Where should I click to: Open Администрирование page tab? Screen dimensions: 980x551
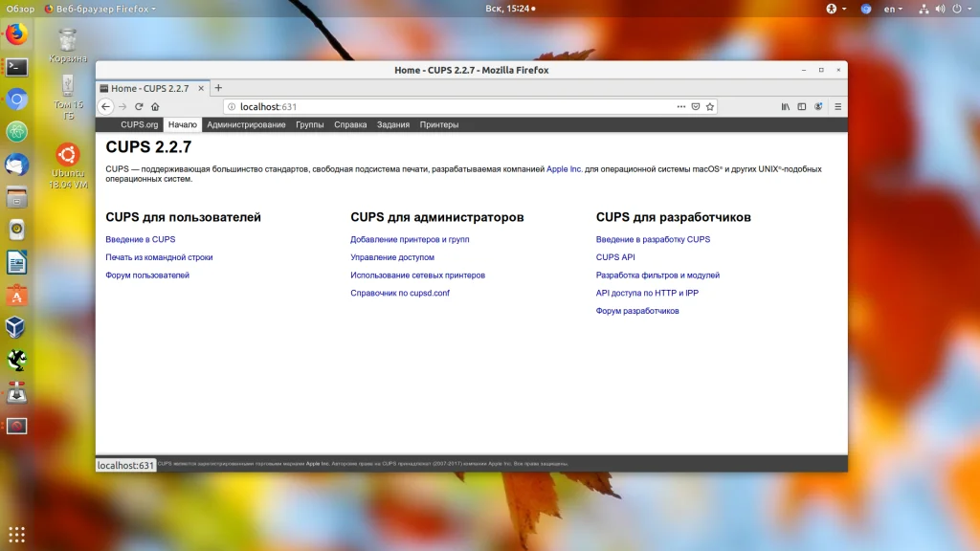click(246, 125)
